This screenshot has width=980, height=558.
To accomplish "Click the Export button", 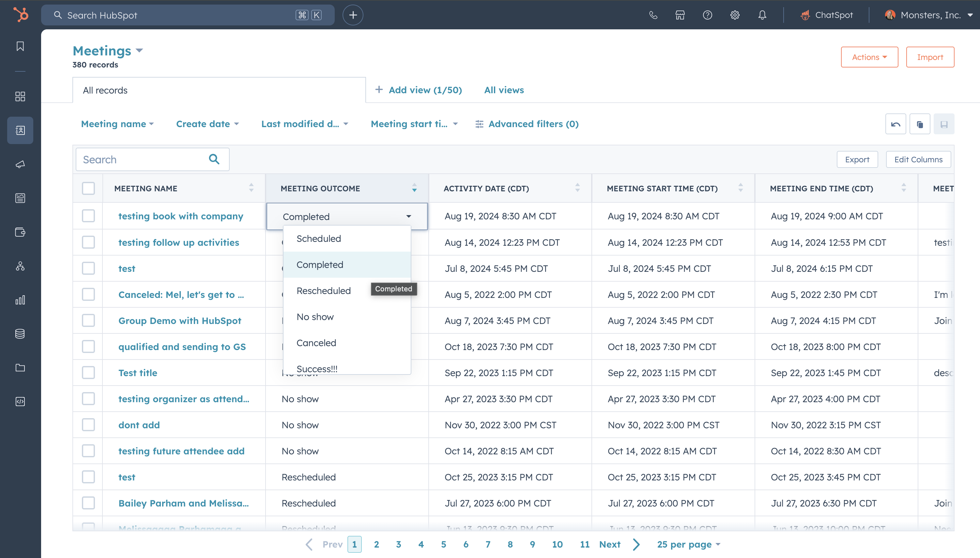I will pos(857,159).
